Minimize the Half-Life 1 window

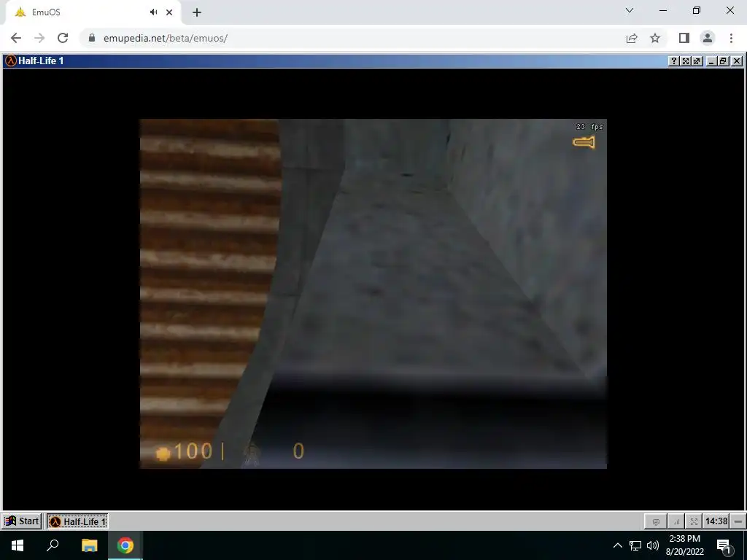(711, 61)
